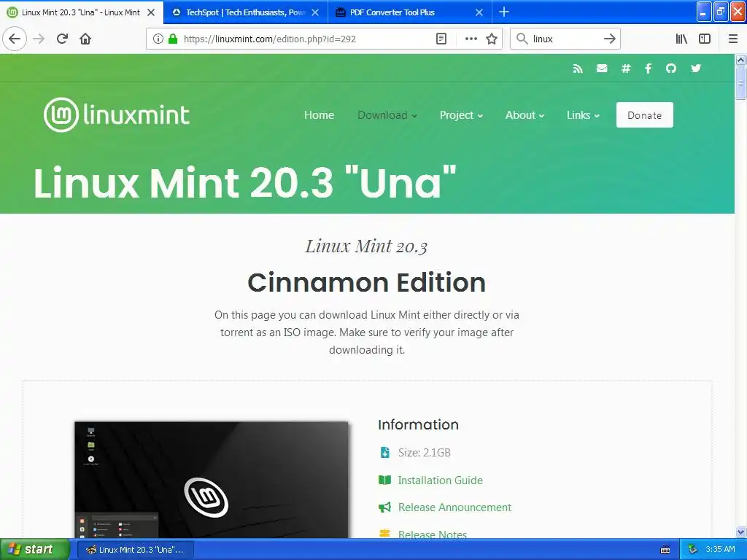Visit the Twitter bird icon link
This screenshot has width=747, height=560.
click(x=696, y=69)
